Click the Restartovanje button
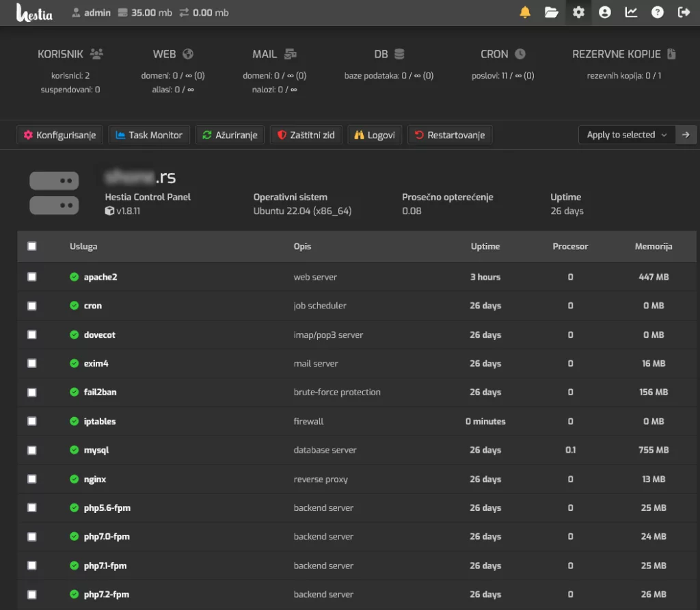This screenshot has height=610, width=700. (450, 135)
